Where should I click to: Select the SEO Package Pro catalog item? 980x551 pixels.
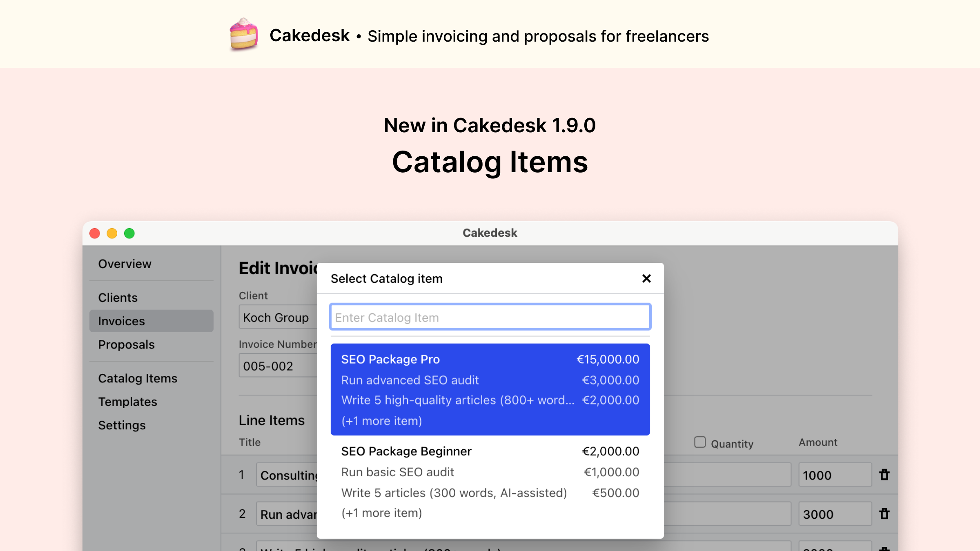tap(490, 389)
